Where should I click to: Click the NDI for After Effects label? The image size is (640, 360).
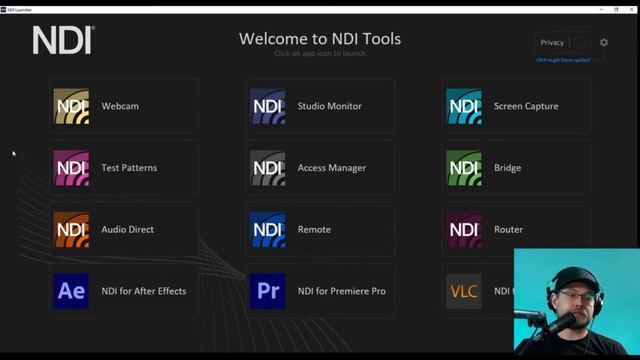click(144, 291)
